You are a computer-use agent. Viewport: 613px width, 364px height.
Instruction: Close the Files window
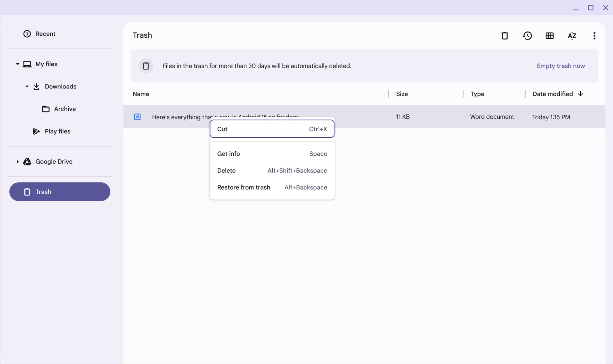pyautogui.click(x=606, y=8)
